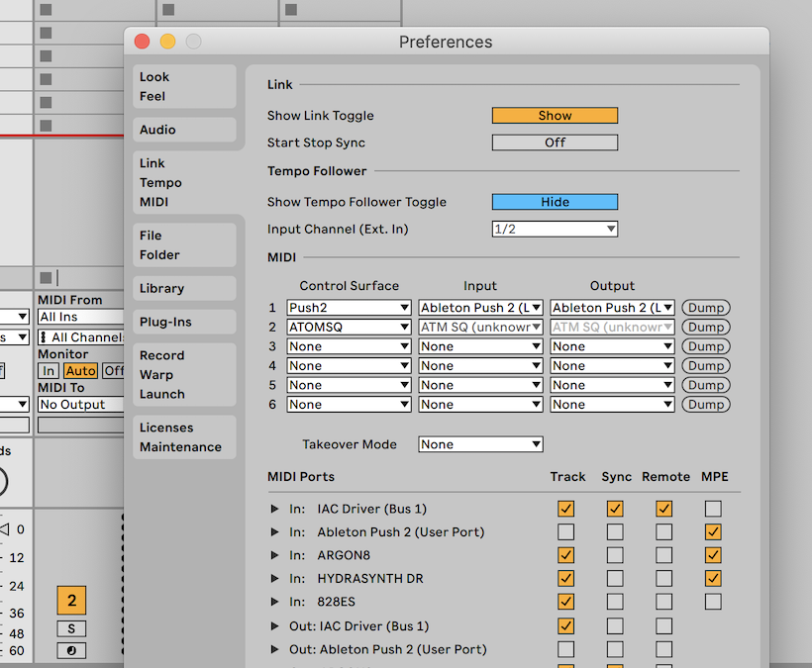The height and width of the screenshot is (668, 812).
Task: Click Dump button for row 4
Action: coord(706,366)
